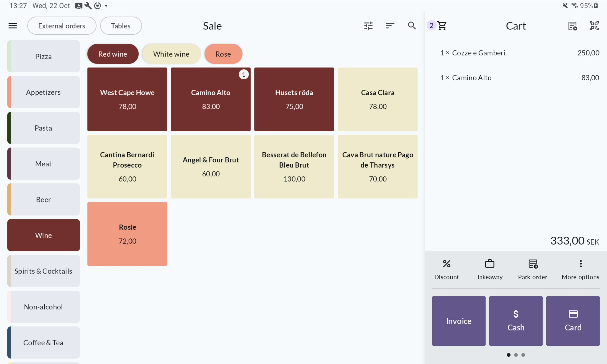Add Husets röda to cart
Viewport: 607px width, 364px height.
[294, 99]
